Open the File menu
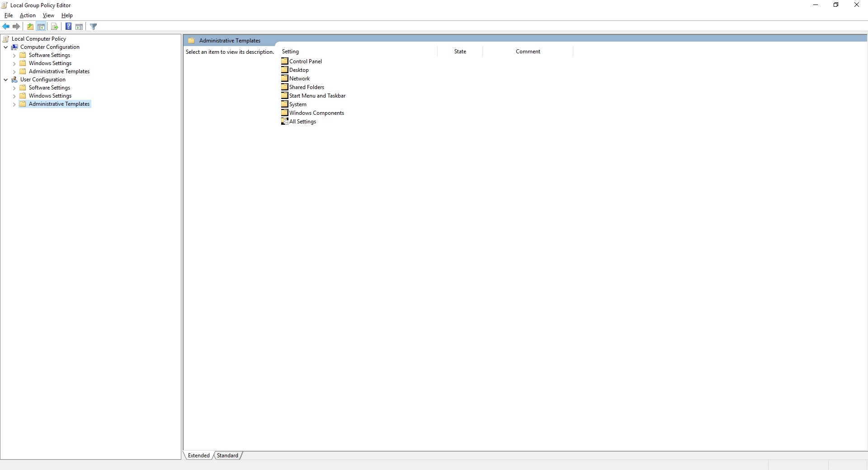868x470 pixels. pos(9,15)
